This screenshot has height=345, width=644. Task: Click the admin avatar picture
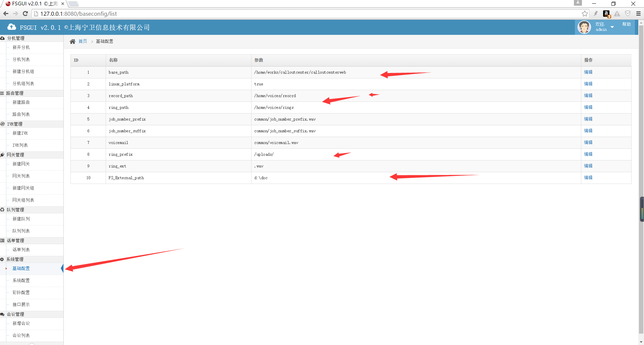[584, 27]
